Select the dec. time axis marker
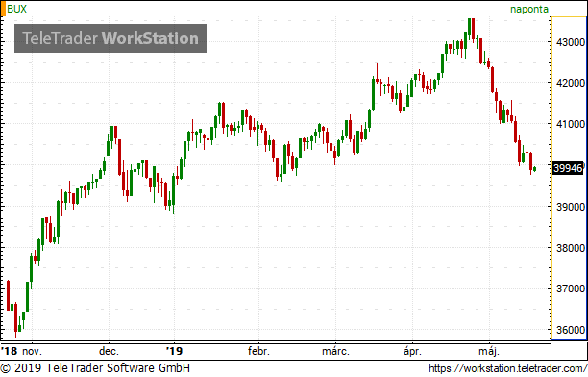The height and width of the screenshot is (377, 588). [x=109, y=351]
